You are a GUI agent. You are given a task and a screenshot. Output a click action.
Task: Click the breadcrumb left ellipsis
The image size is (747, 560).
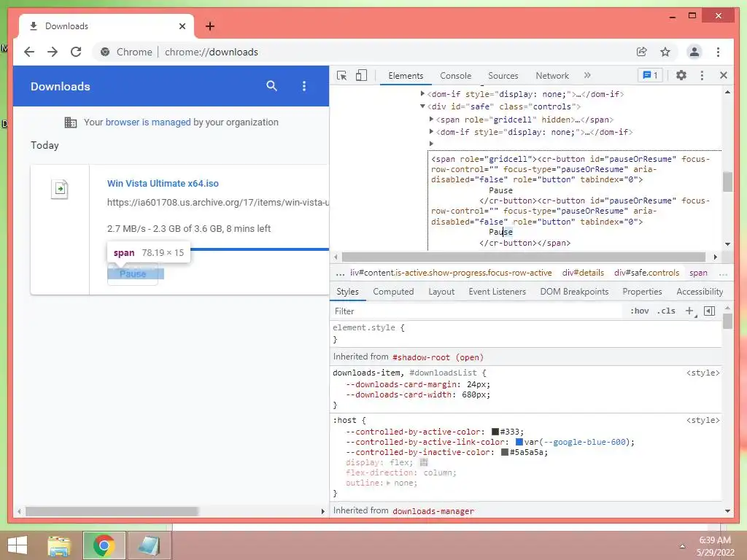(x=340, y=273)
